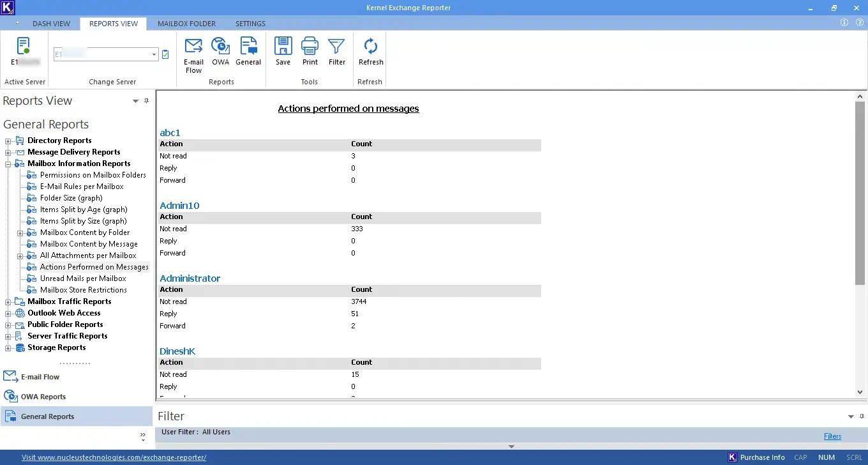Screen dimensions: 868x465
Task: Switch to the REPORTS VIEW tab
Action: pos(114,24)
